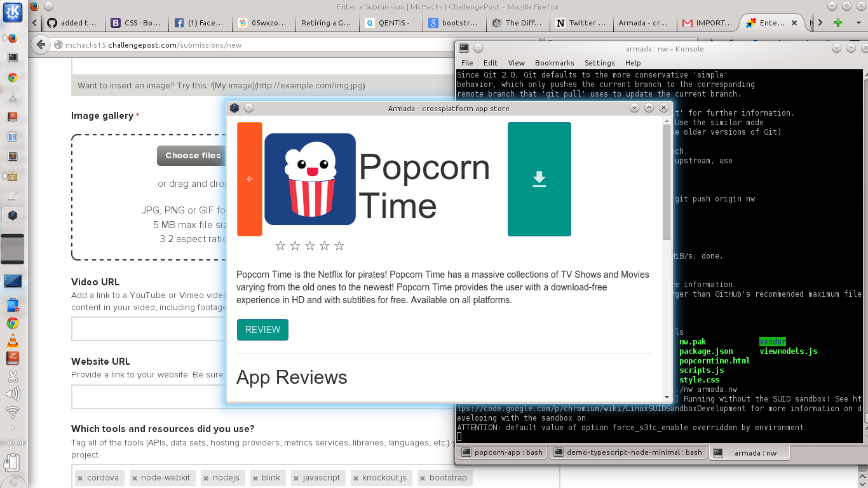Click the Website URL input field
Viewport: 868px width, 488px height.
tap(149, 396)
